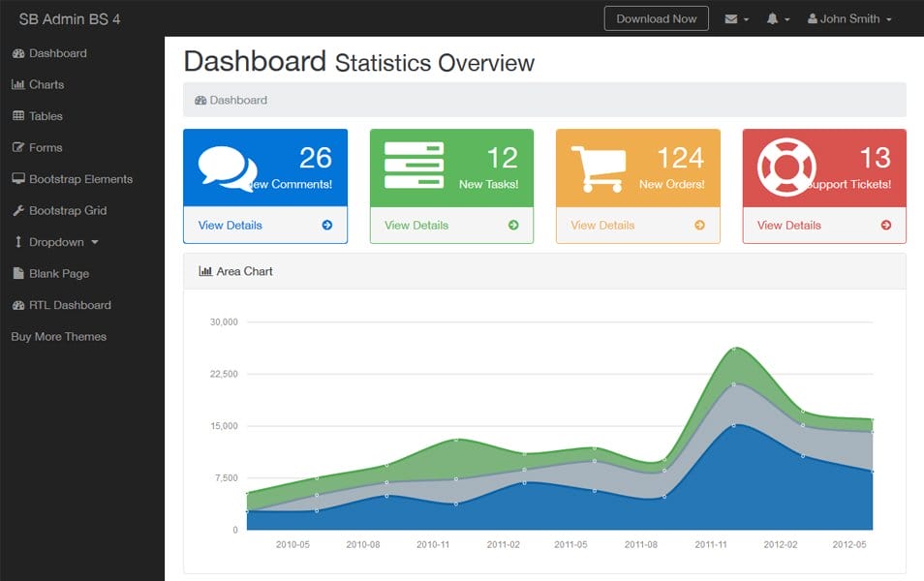Select the Tables icon in the sidebar
924x581 pixels.
(17, 116)
